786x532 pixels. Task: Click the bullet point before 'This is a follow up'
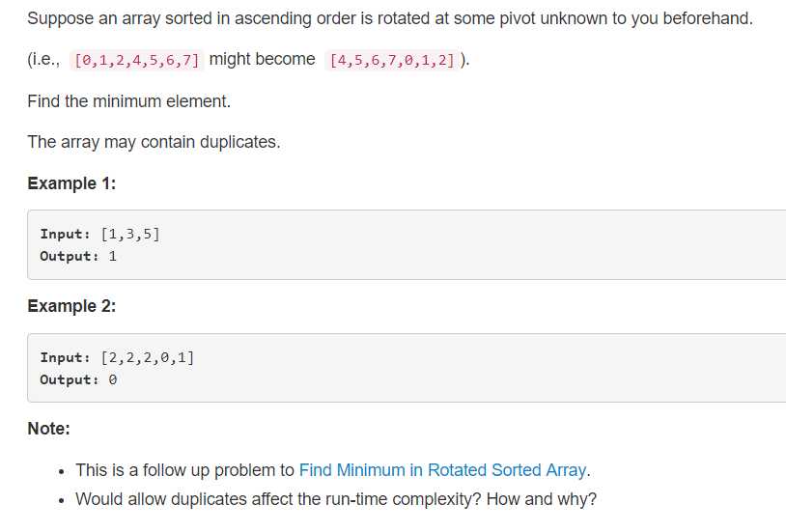pyautogui.click(x=62, y=472)
